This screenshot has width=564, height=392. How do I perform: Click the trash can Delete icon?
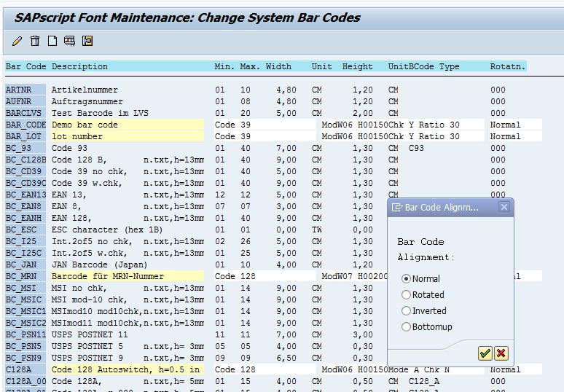tap(35, 41)
